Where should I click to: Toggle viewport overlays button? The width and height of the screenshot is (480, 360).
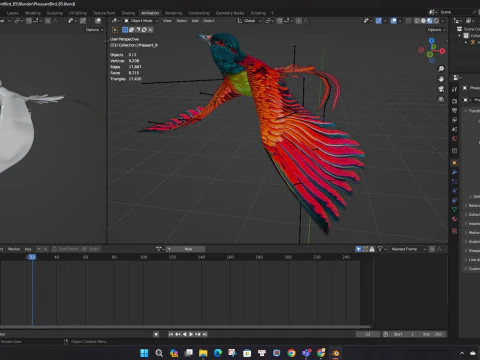(394, 21)
